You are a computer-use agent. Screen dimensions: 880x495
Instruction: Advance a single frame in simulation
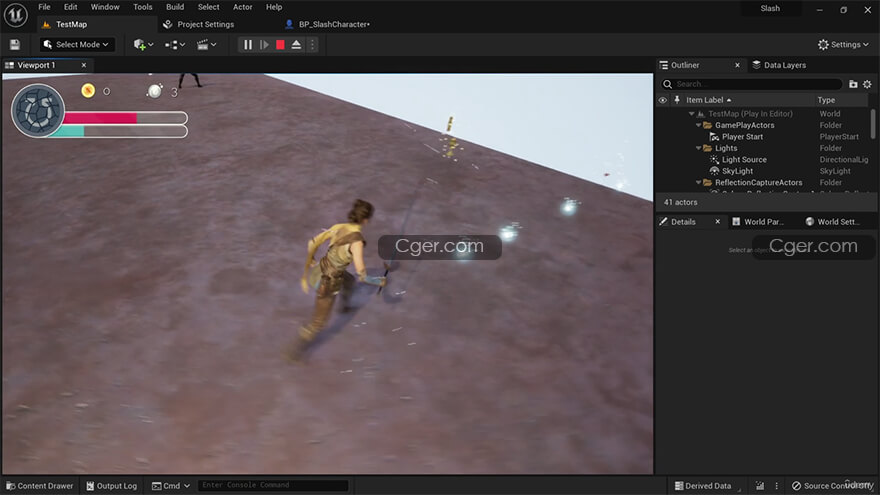(x=264, y=44)
